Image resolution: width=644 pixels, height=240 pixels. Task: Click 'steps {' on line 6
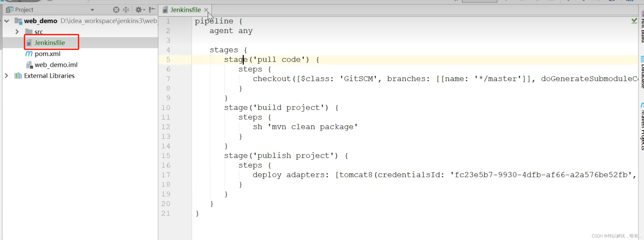(255, 69)
